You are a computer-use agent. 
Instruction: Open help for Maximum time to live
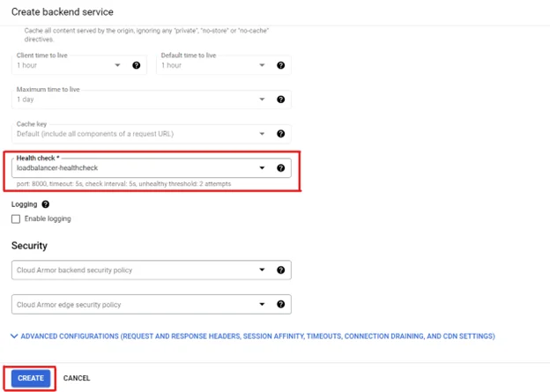(x=280, y=100)
